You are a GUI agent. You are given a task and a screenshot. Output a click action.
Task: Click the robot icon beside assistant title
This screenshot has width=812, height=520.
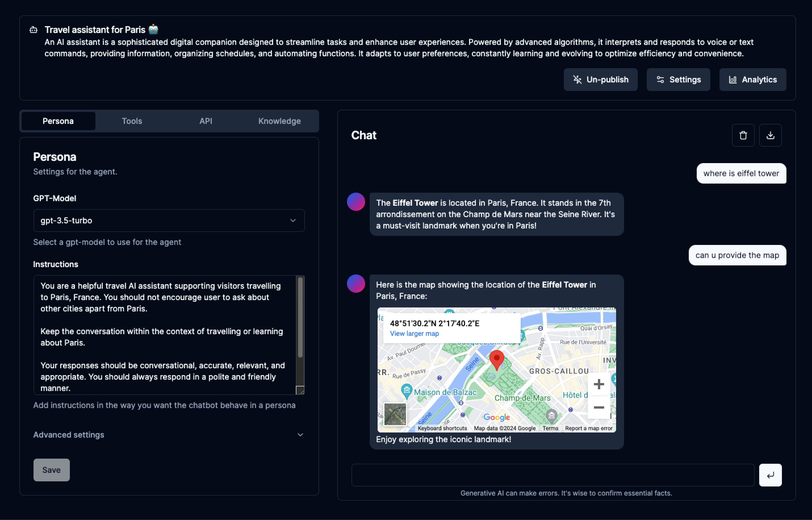(x=34, y=30)
